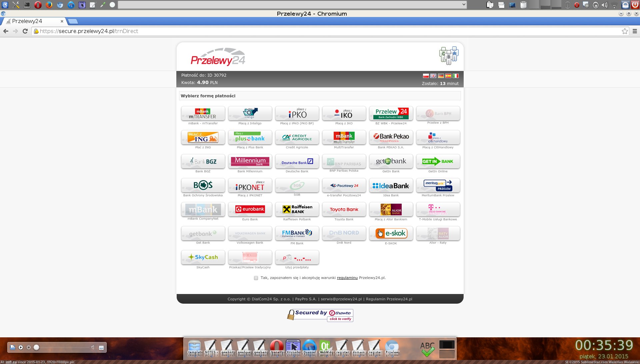
Task: Open a new browser tab
Action: pyautogui.click(x=73, y=21)
